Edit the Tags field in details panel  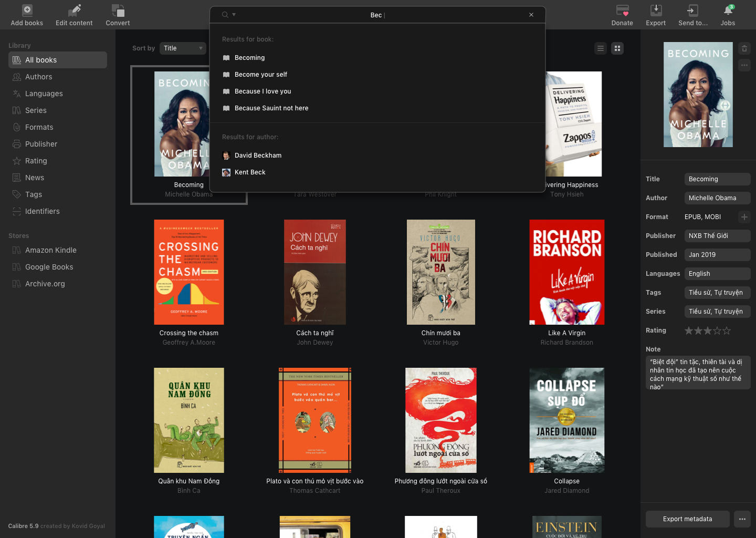tap(718, 293)
